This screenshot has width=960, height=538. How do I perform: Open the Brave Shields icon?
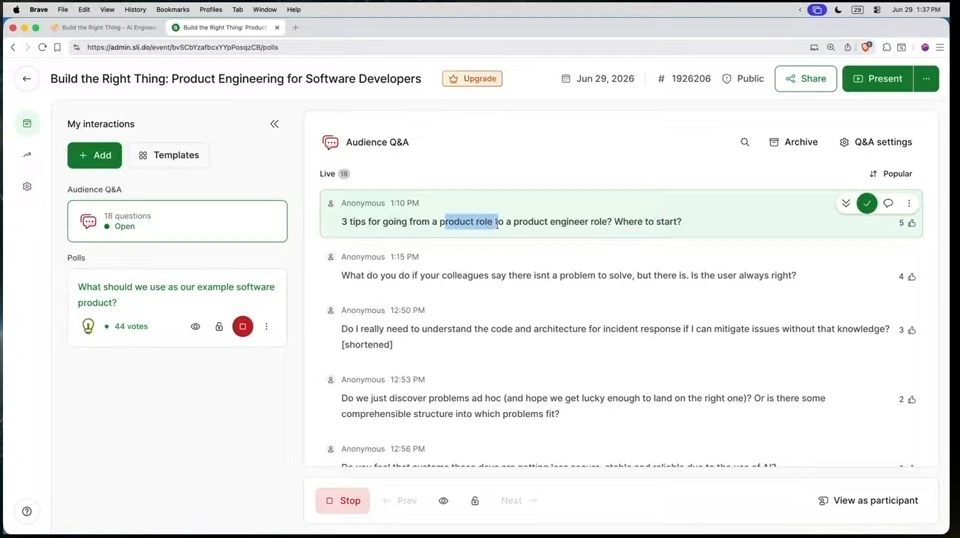(x=866, y=47)
